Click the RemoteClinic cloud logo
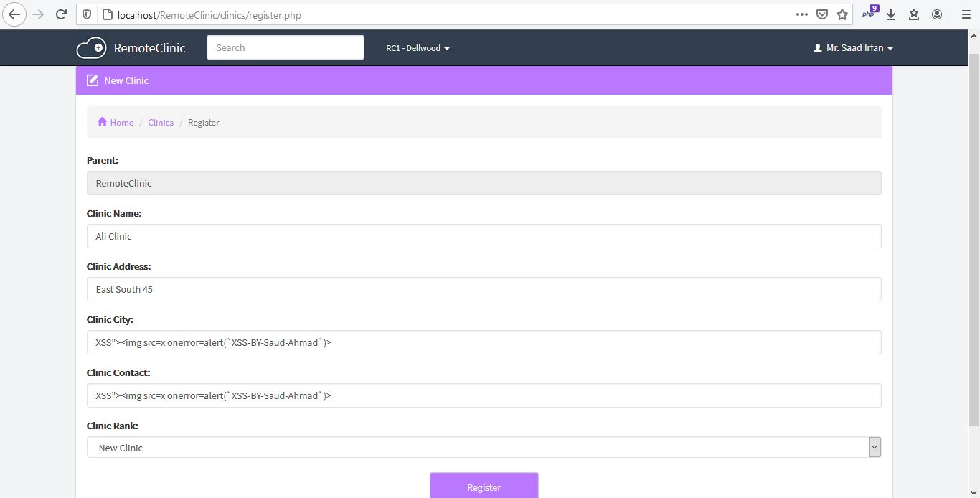The height and width of the screenshot is (498, 980). tap(91, 48)
